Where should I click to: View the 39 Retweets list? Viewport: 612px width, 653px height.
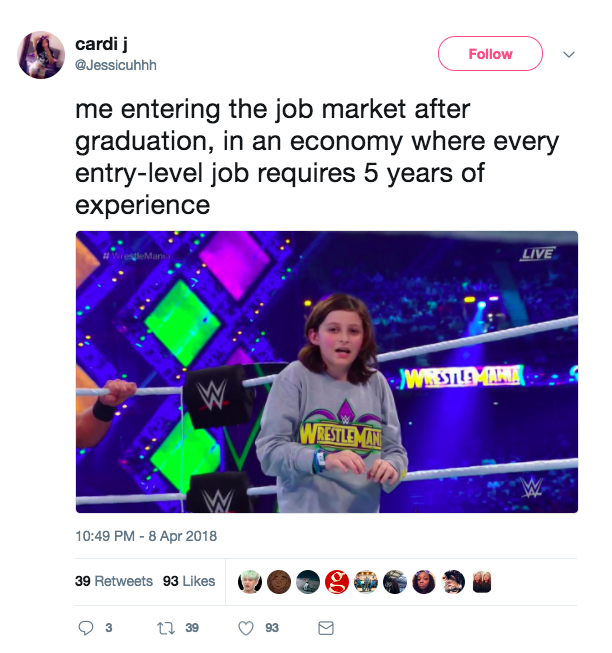point(113,581)
